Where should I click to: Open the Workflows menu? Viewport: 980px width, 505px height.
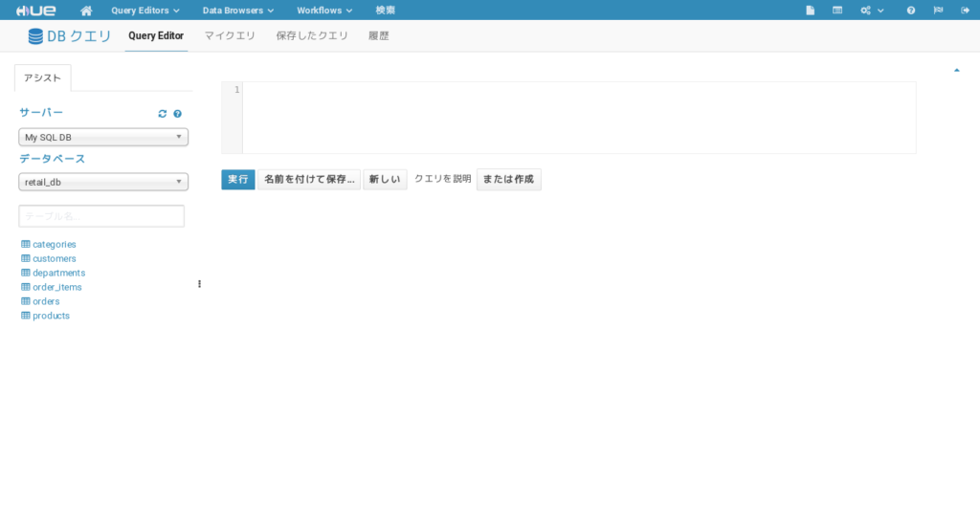[x=324, y=11]
